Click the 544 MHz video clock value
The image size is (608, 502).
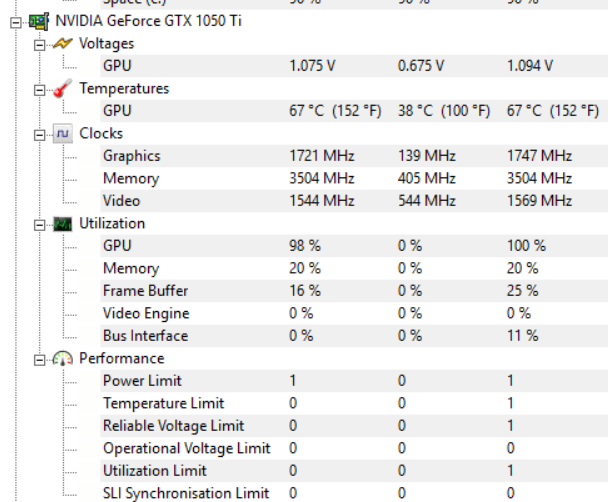(427, 201)
